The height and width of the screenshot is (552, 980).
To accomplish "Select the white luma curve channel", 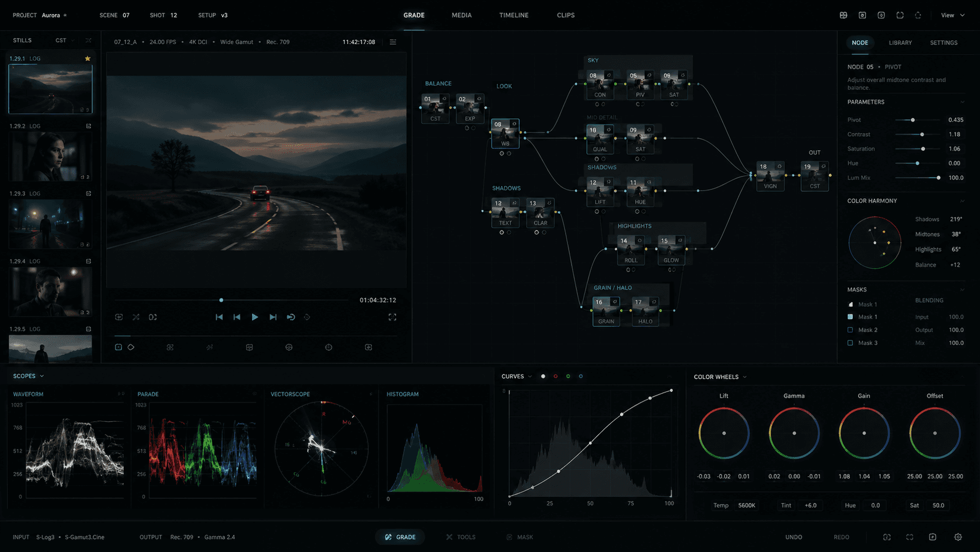I will click(x=543, y=376).
